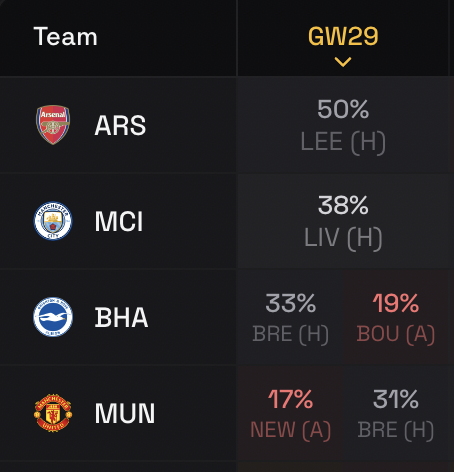
Task: Select the MCI team name
Action: click(119, 221)
